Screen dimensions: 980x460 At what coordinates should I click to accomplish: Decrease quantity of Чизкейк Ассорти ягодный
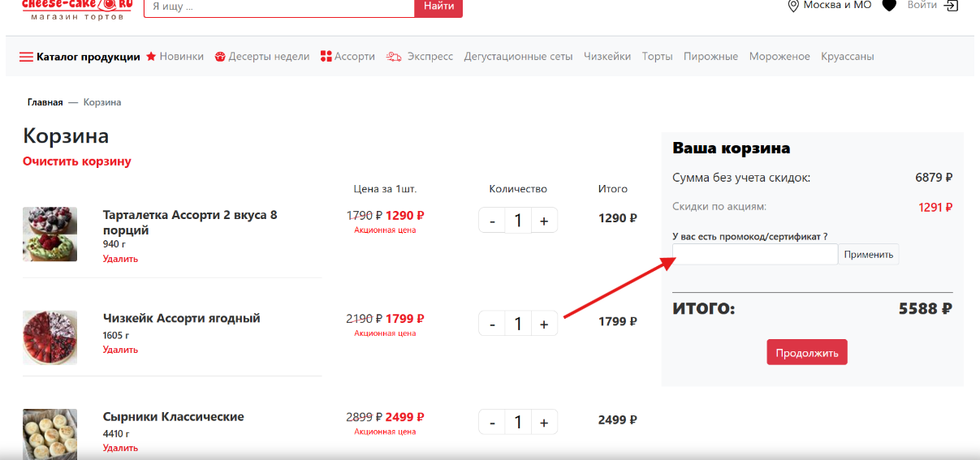(x=492, y=324)
